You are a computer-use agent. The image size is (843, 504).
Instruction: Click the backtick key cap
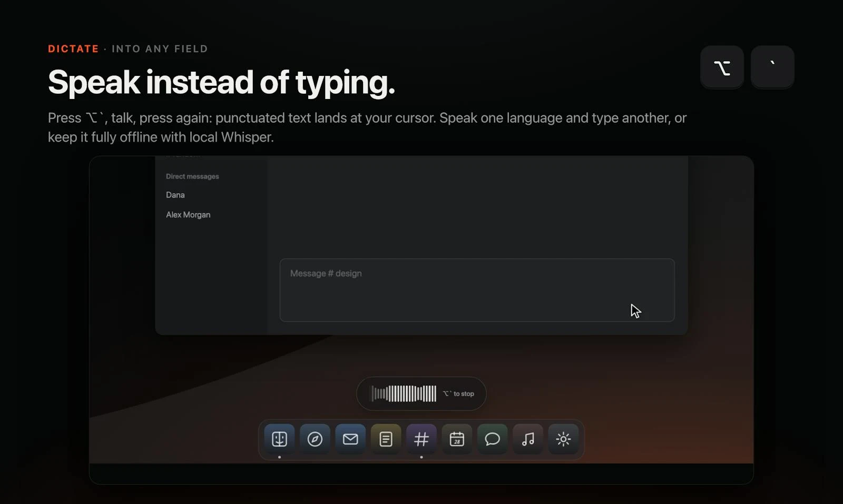tap(772, 67)
